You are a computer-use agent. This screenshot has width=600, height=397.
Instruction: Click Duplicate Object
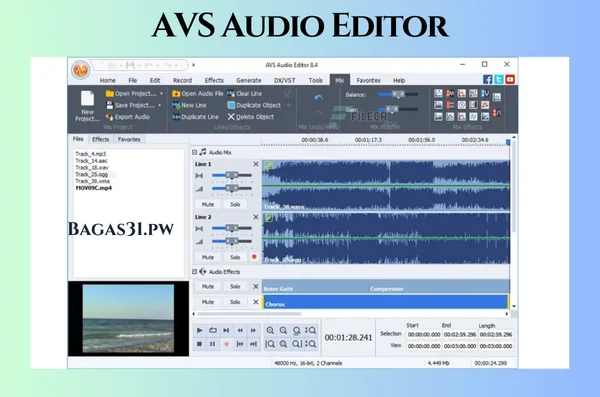point(254,105)
